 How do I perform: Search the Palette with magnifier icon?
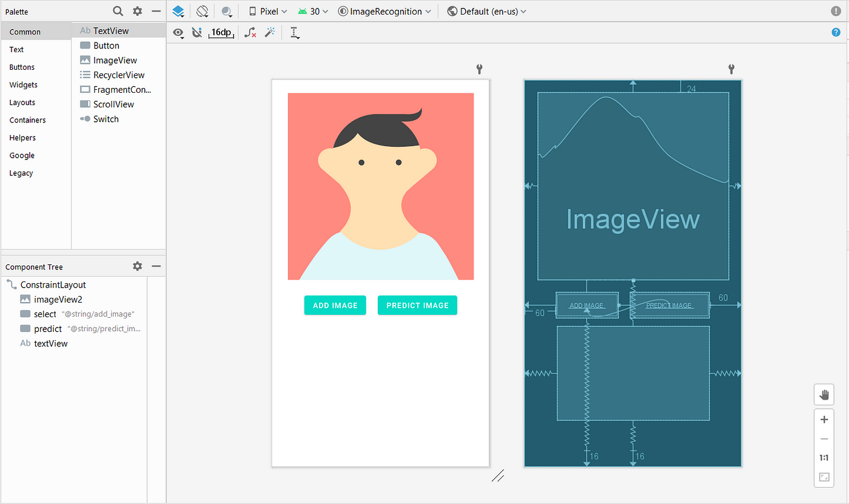click(x=118, y=11)
